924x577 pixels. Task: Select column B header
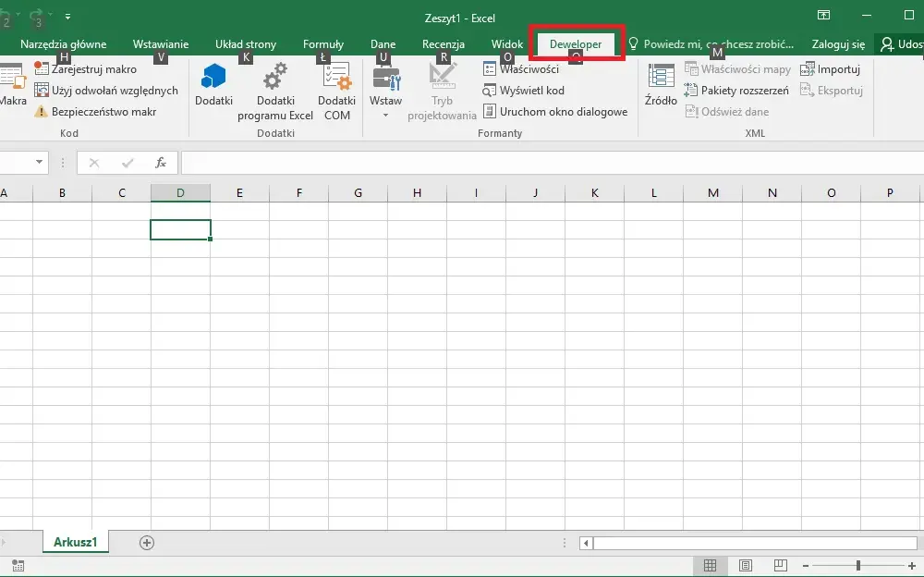pos(62,193)
